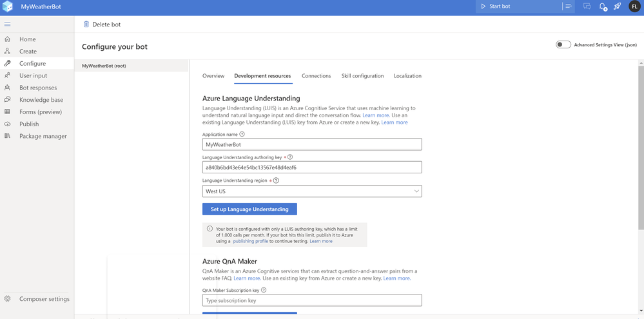The height and width of the screenshot is (319, 644).
Task: Click help icon beside Application name
Action: tap(242, 134)
